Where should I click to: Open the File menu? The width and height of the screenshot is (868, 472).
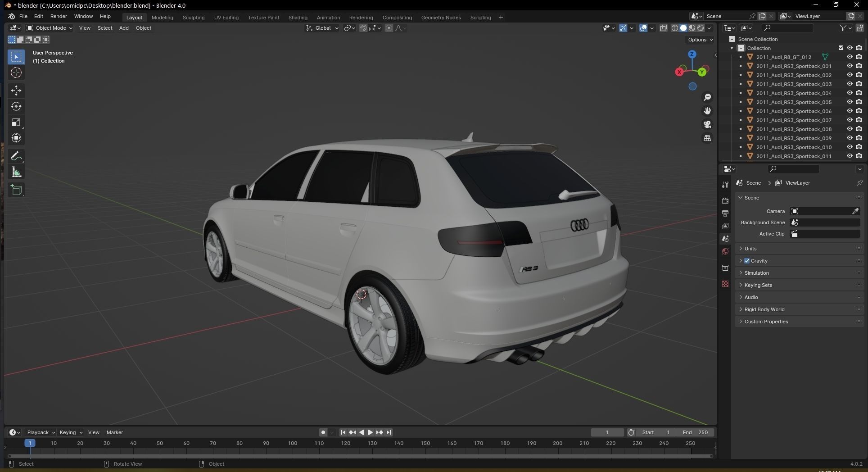point(23,16)
